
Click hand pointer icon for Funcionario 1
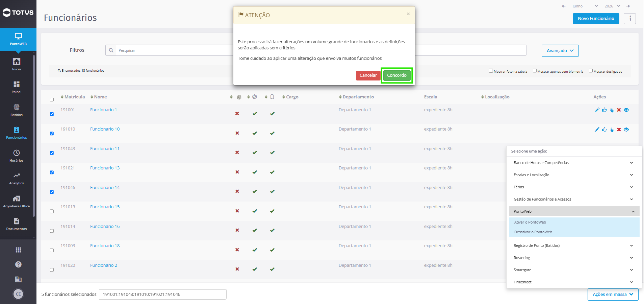(x=612, y=110)
